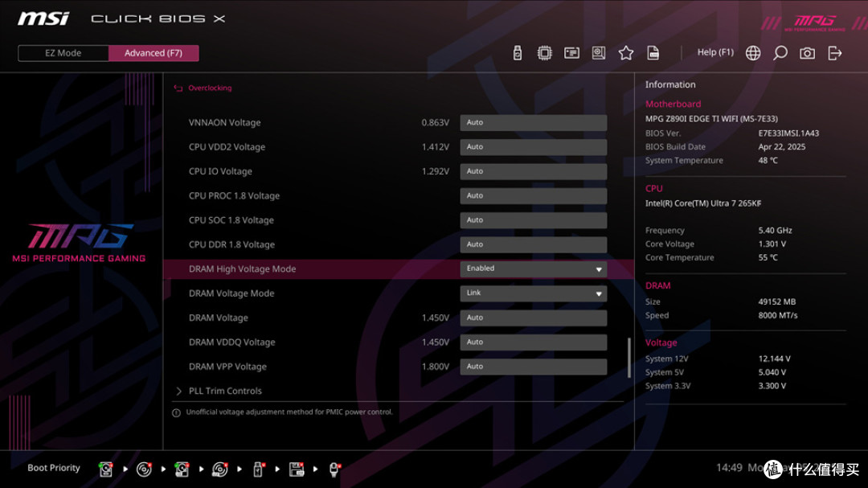Select the CPU VDD2 Voltage row label
Screen dimensions: 868x488
(227, 147)
